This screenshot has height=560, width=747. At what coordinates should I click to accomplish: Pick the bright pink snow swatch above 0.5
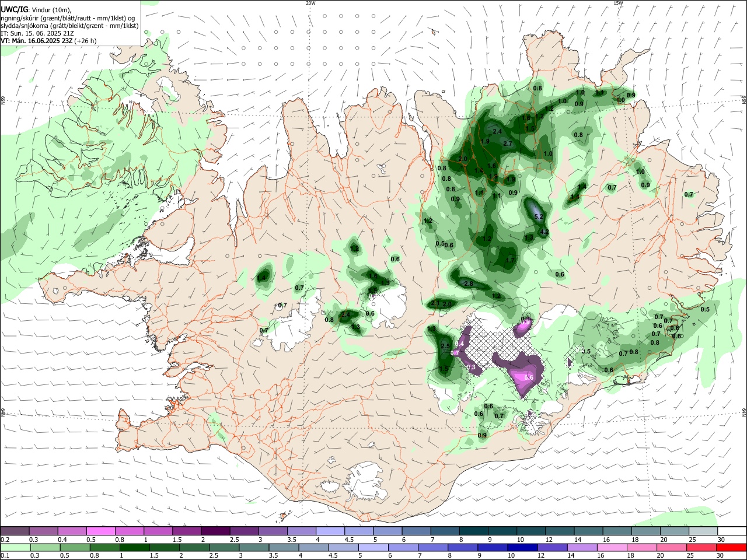(x=101, y=531)
